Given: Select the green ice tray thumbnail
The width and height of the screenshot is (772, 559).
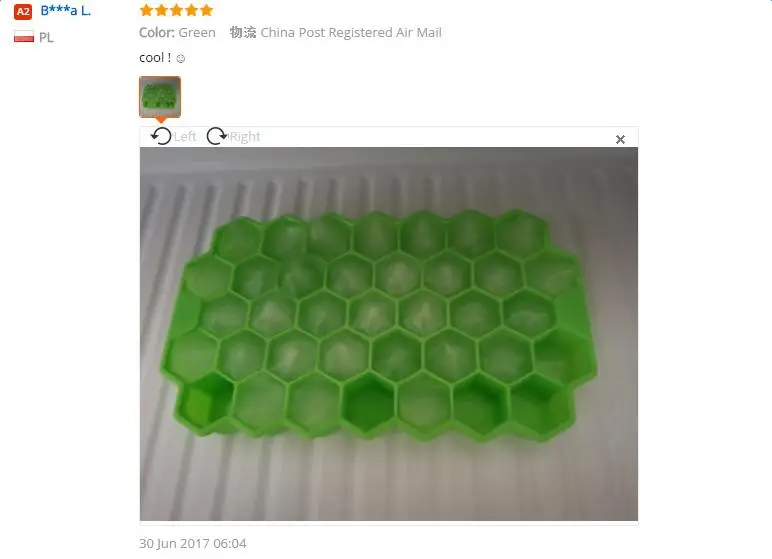Looking at the screenshot, I should [x=160, y=97].
